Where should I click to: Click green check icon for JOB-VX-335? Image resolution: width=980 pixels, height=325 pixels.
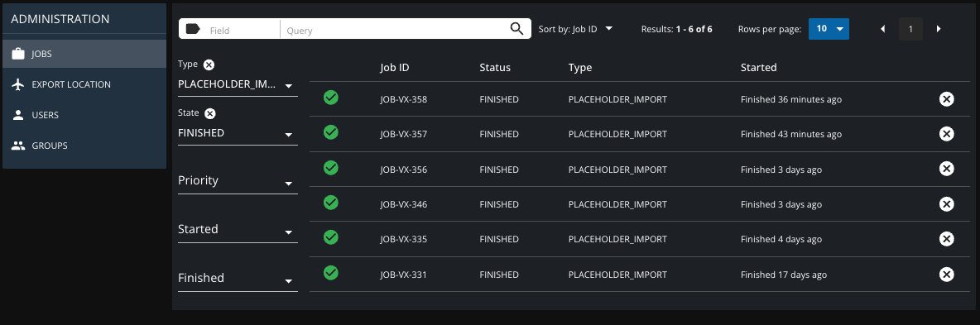pyautogui.click(x=331, y=237)
